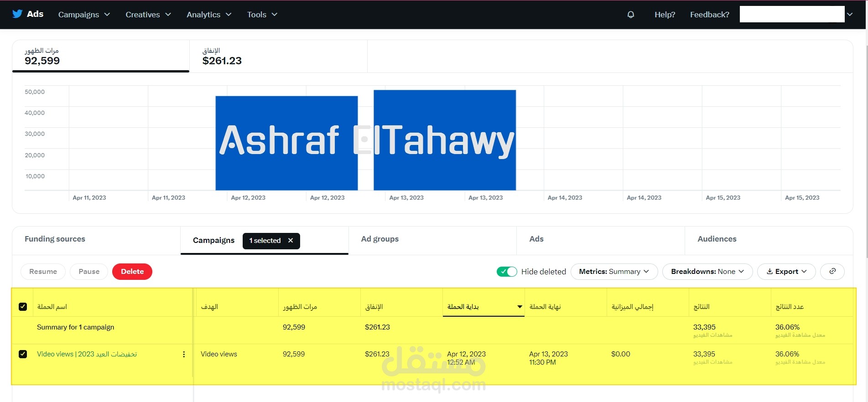This screenshot has height=402, width=868.
Task: Open the Export dropdown
Action: [786, 271]
